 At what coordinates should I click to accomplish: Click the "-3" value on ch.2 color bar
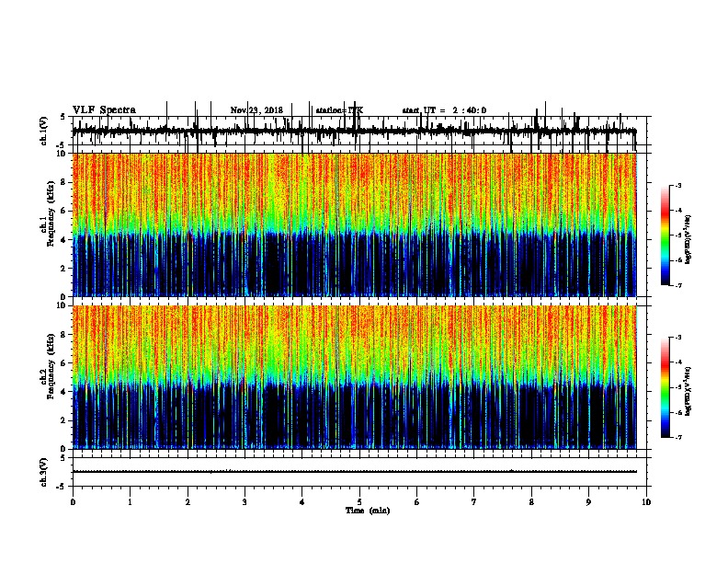click(677, 338)
